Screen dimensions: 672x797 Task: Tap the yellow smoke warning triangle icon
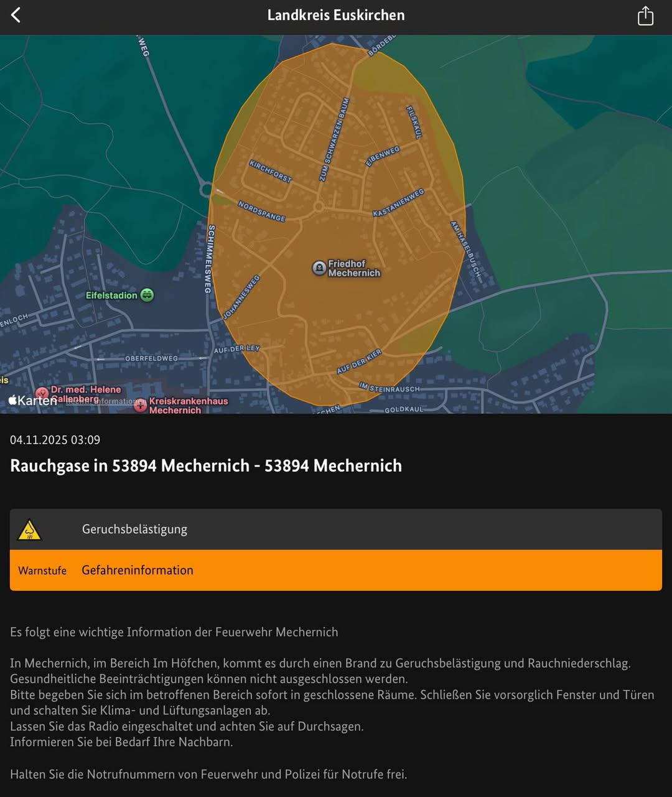[x=29, y=530]
